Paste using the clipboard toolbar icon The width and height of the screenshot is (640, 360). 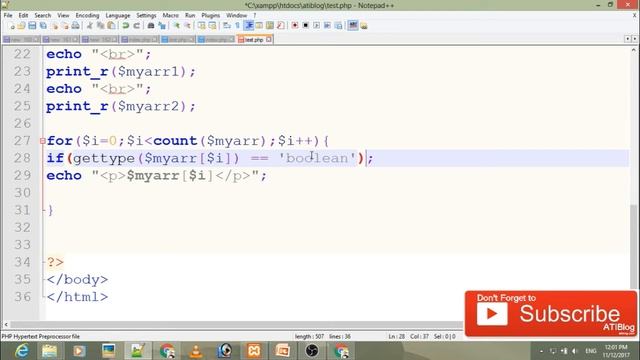(x=111, y=26)
